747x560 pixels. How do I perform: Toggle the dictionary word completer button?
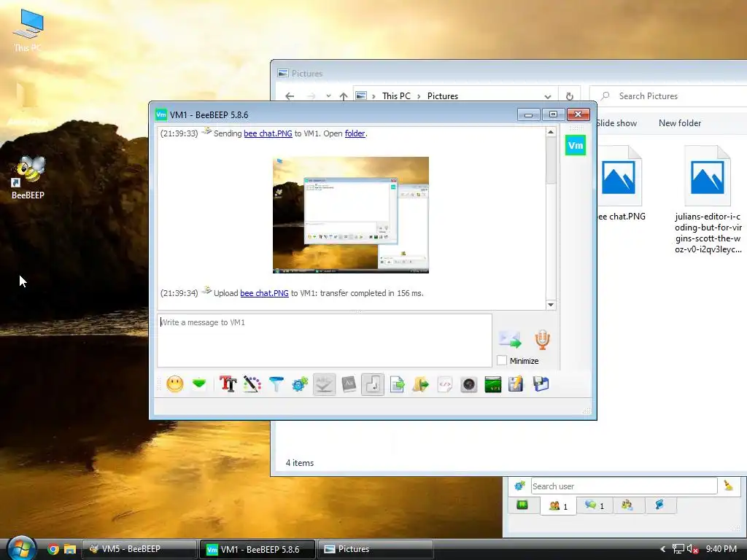click(x=349, y=384)
